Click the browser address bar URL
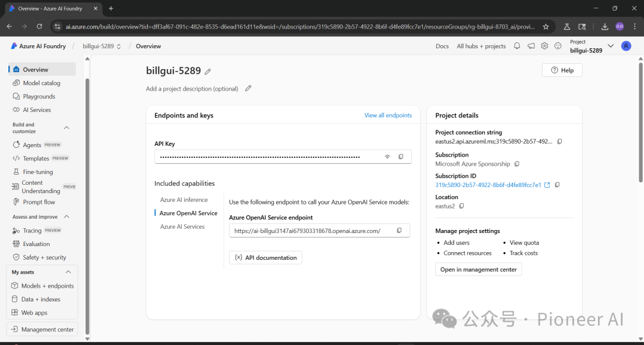 [300, 27]
